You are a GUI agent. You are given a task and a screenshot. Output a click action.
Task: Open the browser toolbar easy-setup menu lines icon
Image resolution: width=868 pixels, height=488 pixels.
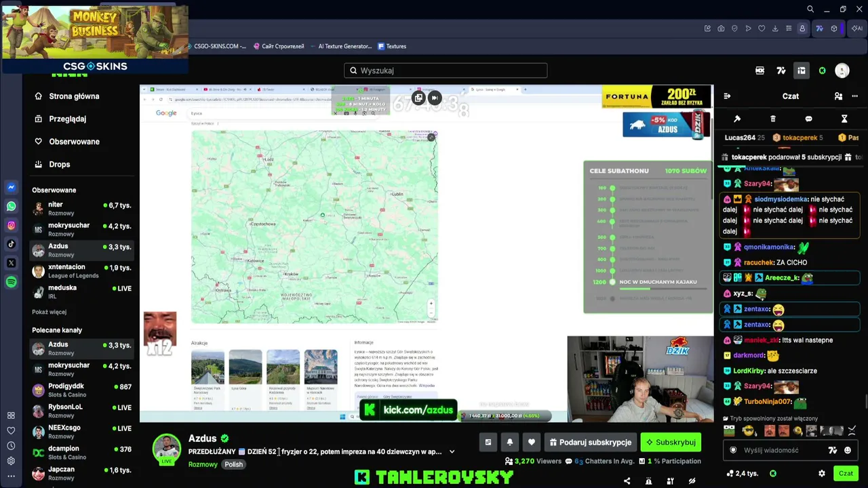tap(789, 28)
